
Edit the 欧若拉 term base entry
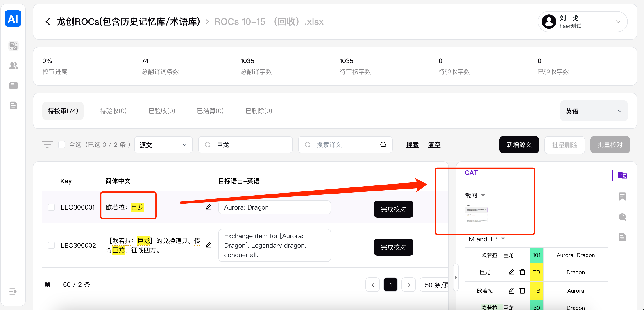click(511, 291)
